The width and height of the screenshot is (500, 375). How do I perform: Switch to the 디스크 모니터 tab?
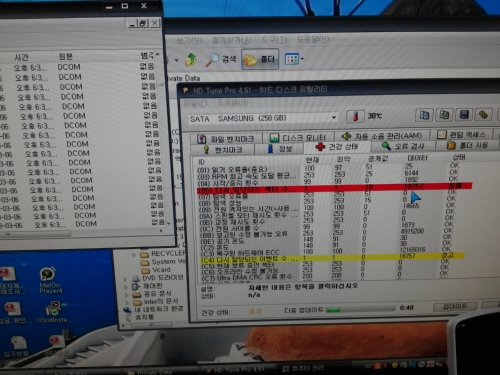pos(299,137)
